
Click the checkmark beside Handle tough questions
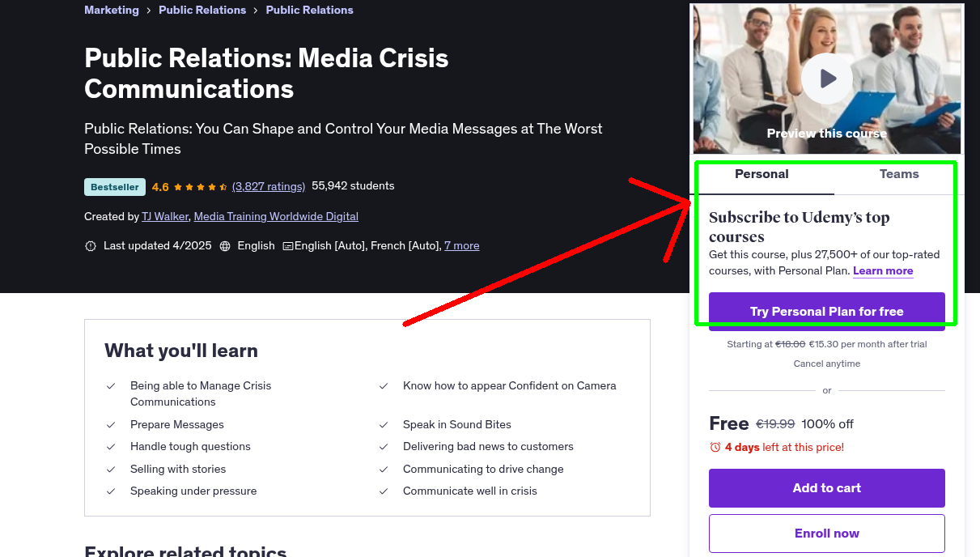(111, 447)
